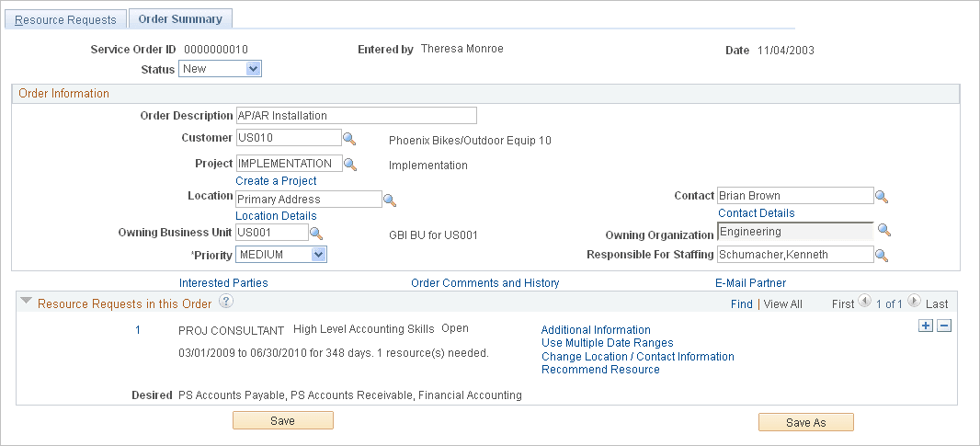
Task: Collapse the Resource Requests in this Order section
Action: click(x=26, y=302)
